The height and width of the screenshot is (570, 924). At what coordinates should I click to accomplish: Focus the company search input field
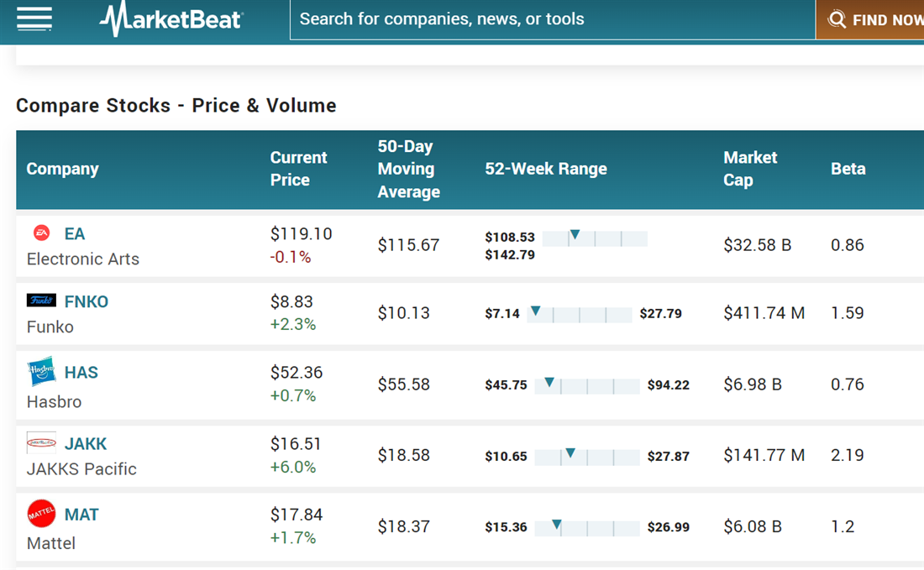(551, 19)
